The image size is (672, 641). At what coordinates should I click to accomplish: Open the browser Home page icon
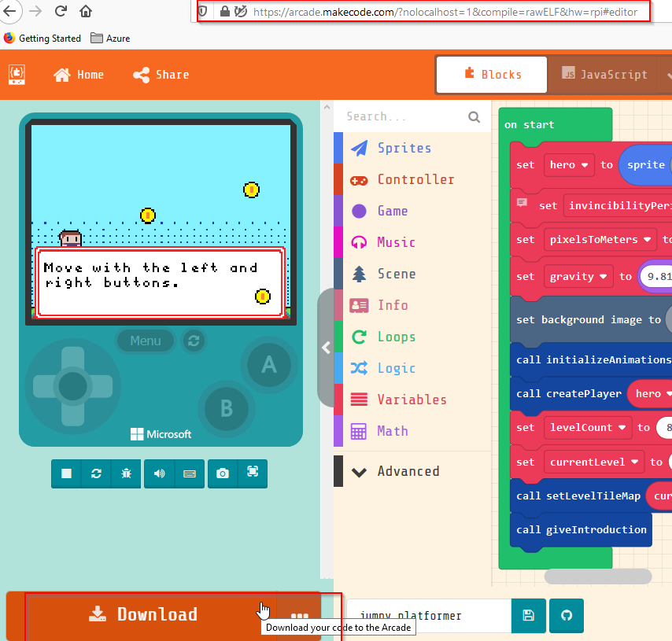[86, 11]
